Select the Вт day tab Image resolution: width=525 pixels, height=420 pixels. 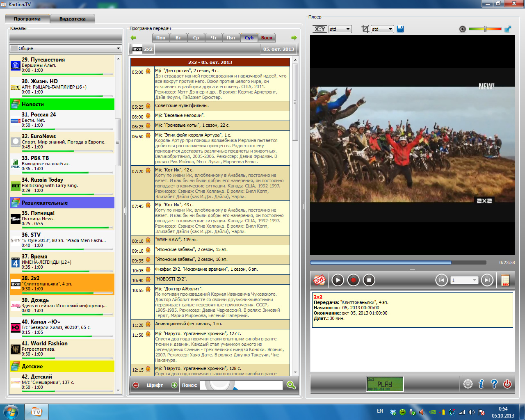(x=178, y=38)
